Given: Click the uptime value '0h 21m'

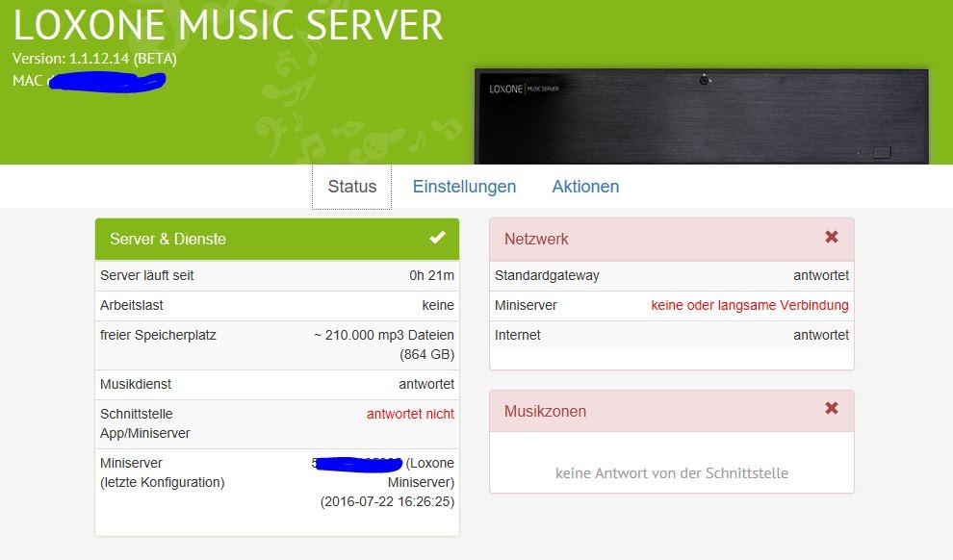Looking at the screenshot, I should (x=431, y=275).
